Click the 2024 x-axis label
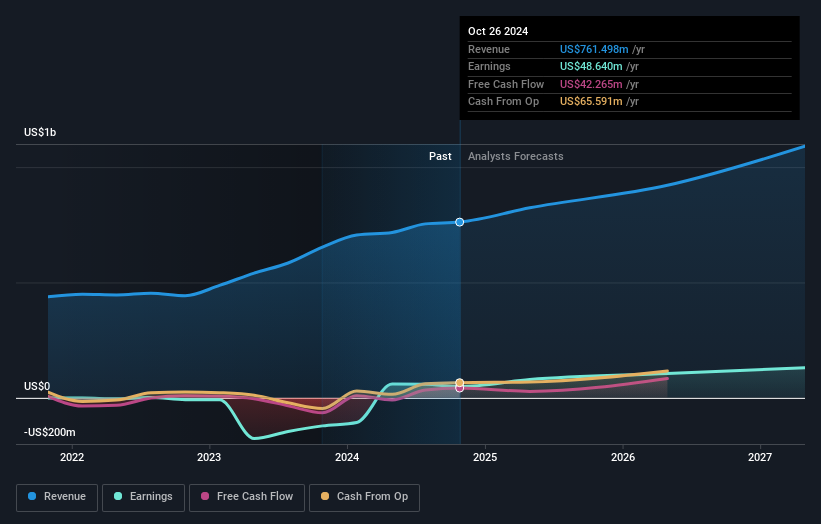This screenshot has height=524, width=821. pyautogui.click(x=347, y=457)
